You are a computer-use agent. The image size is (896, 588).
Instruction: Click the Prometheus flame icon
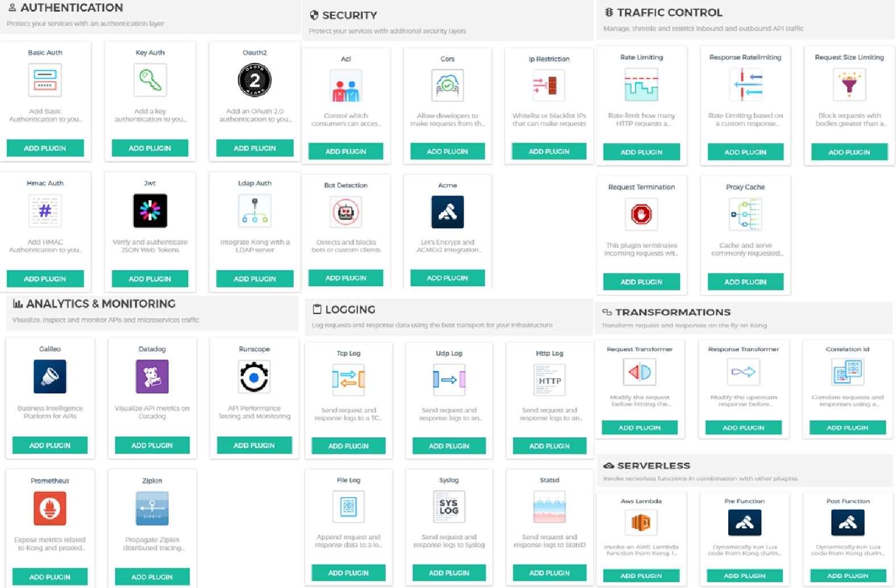(50, 508)
